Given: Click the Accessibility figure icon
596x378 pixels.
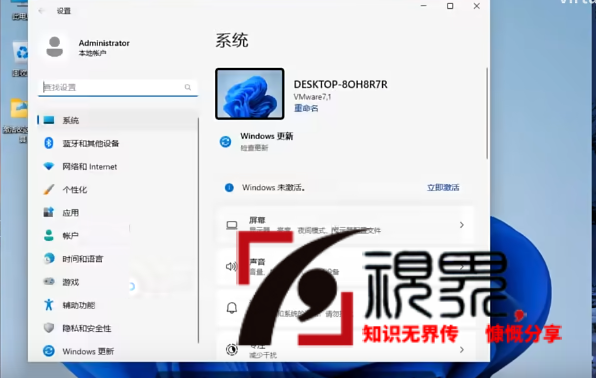Looking at the screenshot, I should click(49, 305).
